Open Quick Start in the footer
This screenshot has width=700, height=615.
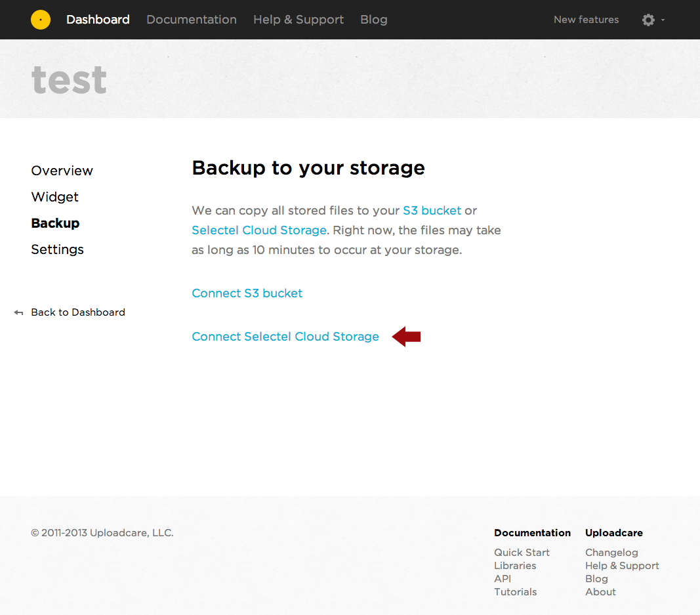(x=522, y=553)
